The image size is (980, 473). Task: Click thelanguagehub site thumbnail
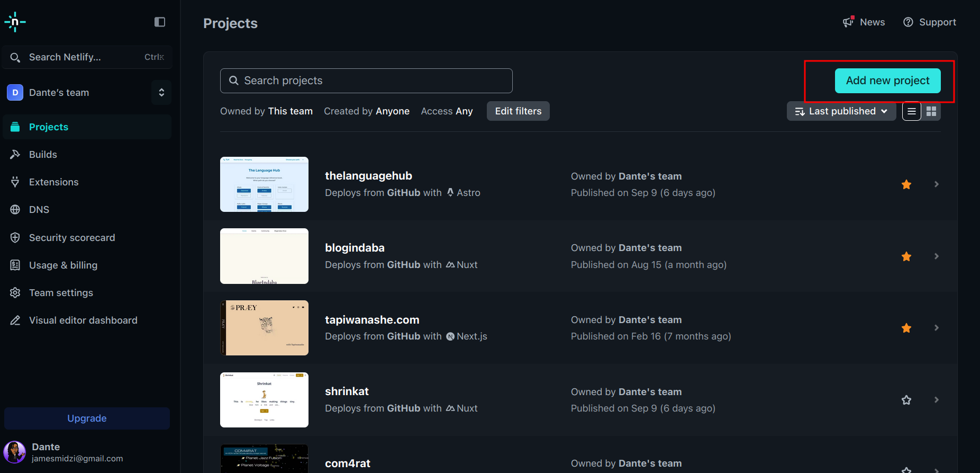264,184
